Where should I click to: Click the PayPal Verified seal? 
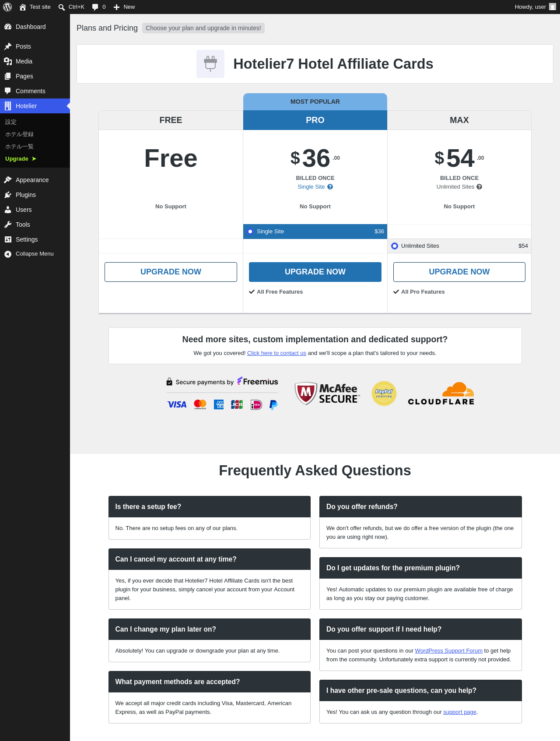384,393
